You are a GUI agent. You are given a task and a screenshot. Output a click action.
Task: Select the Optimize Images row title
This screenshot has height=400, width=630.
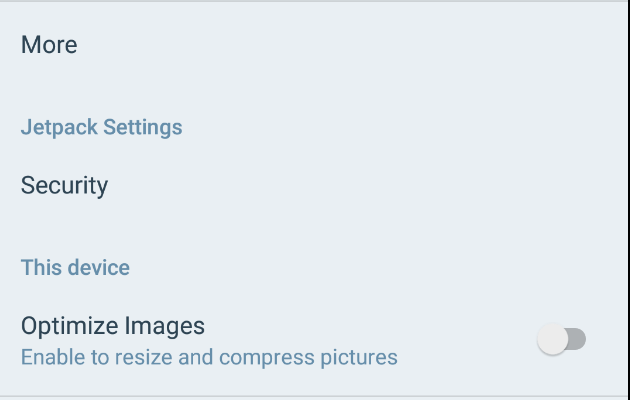point(113,326)
